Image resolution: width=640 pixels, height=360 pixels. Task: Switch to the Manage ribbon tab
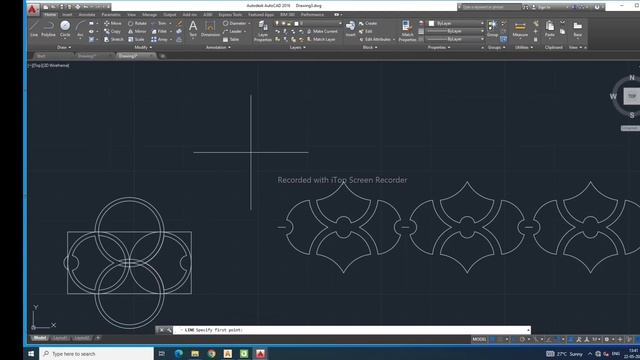coord(149,15)
